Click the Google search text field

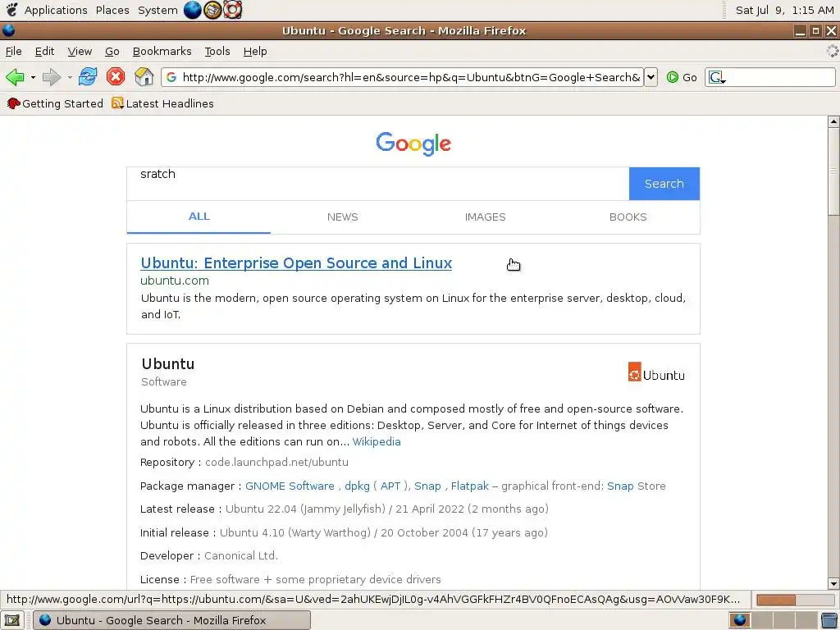pos(377,184)
